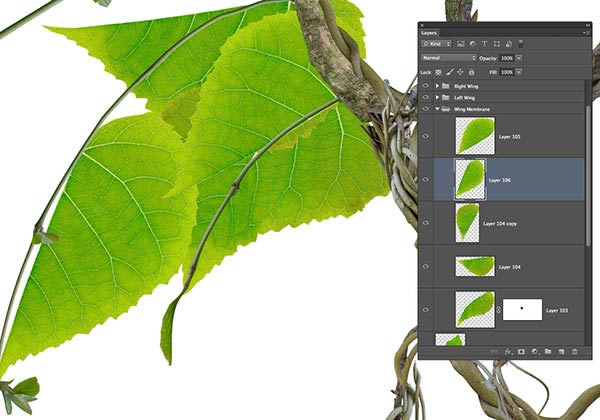Open the Opacity slider dropdown arrow
The image size is (600, 420).
click(x=519, y=58)
